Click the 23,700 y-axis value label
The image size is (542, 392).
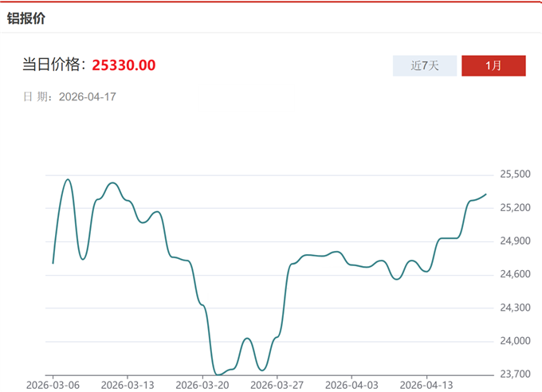click(515, 374)
